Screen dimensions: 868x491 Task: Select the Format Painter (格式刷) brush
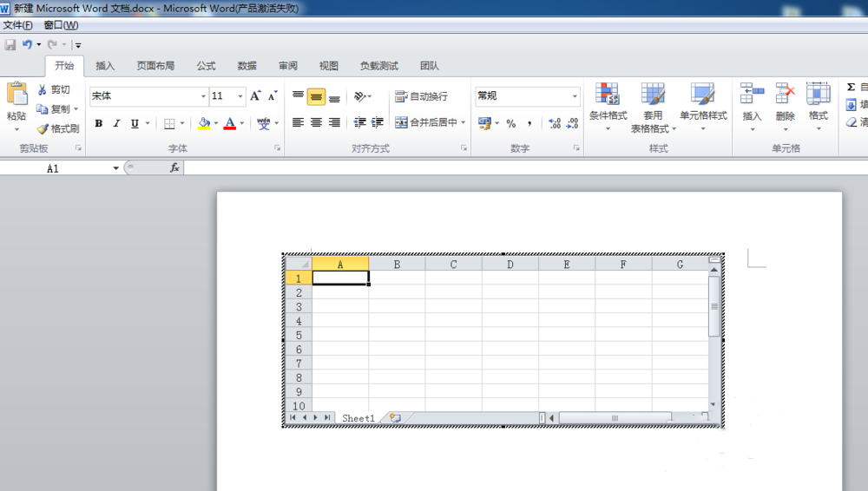tap(43, 129)
